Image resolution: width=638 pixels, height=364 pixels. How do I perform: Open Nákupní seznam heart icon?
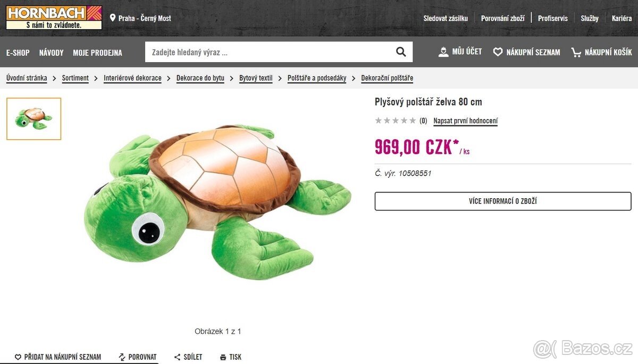pos(498,52)
